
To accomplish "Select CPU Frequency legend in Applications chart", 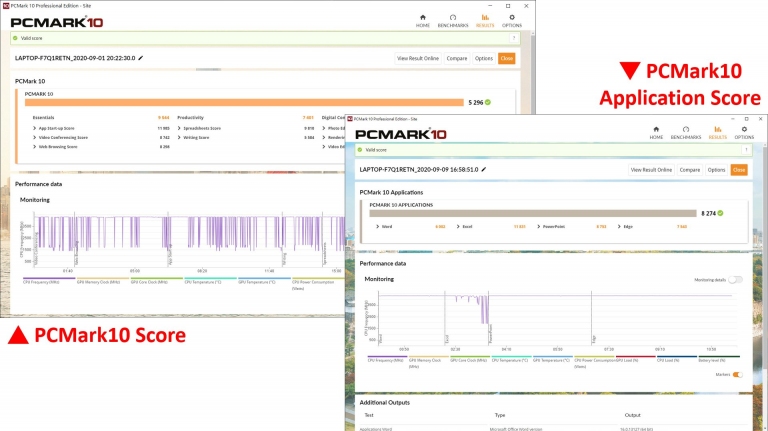I will pos(385,360).
